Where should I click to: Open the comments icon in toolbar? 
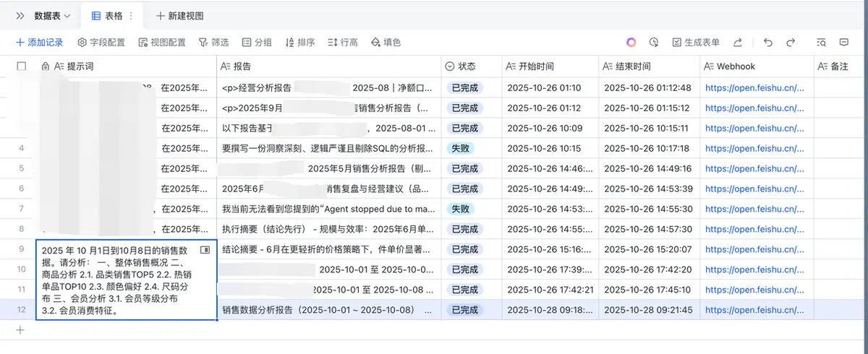click(844, 43)
